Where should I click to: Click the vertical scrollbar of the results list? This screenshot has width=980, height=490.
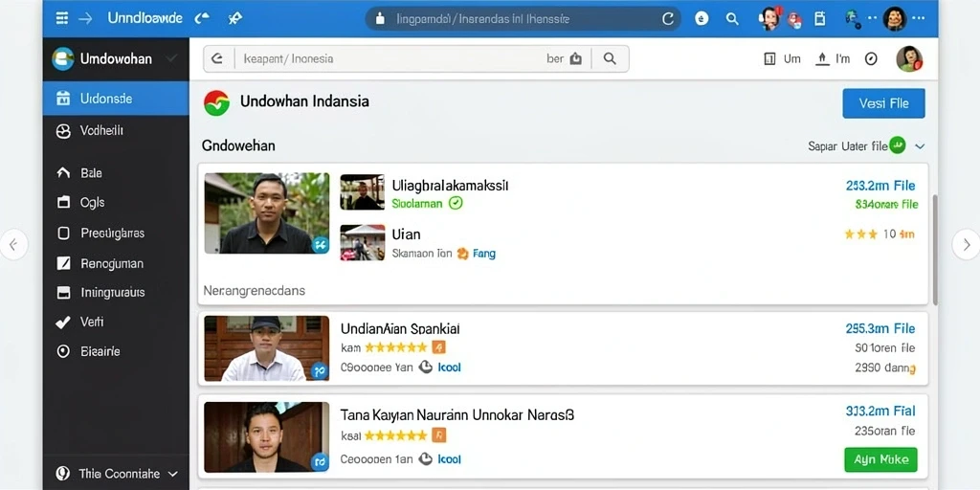pyautogui.click(x=935, y=250)
